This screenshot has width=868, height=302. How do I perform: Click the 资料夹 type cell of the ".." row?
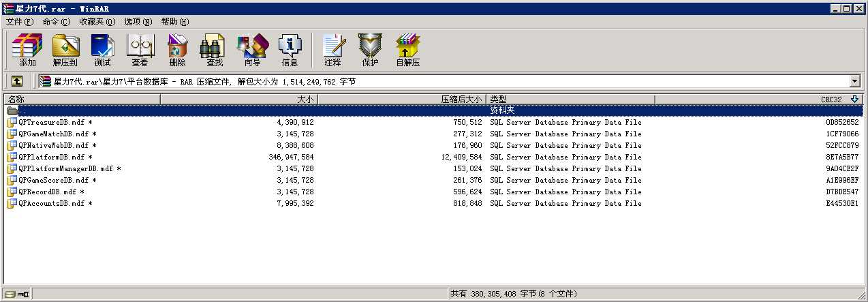coord(503,110)
